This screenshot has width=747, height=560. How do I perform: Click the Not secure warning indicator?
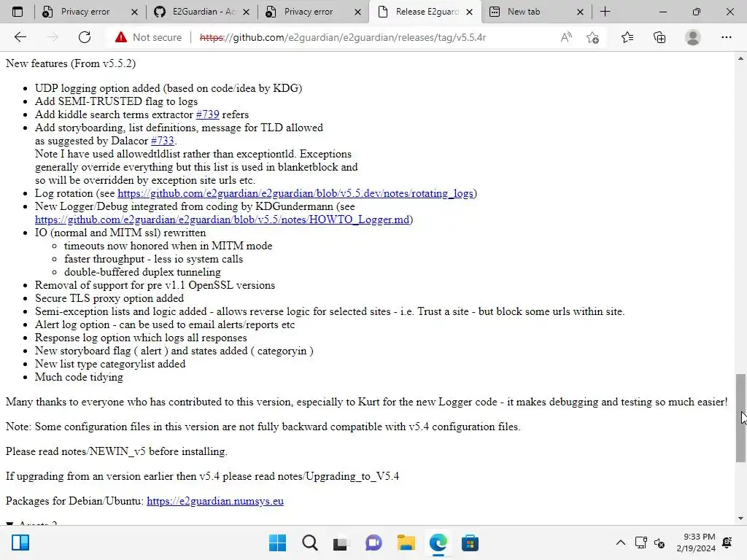point(148,37)
